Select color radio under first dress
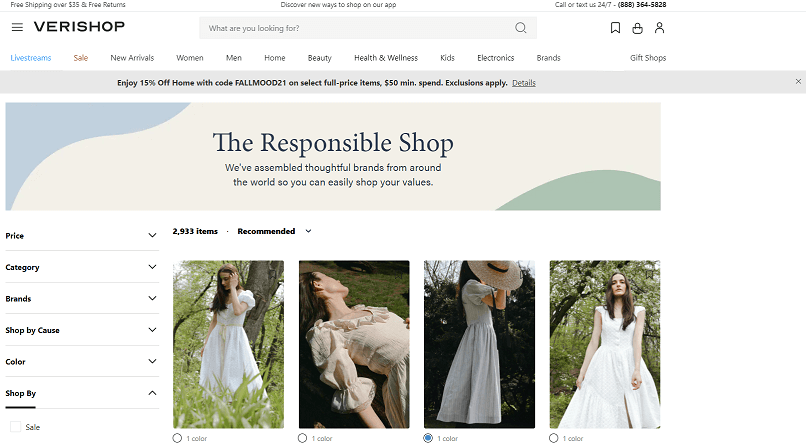The image size is (806, 447). [x=177, y=438]
